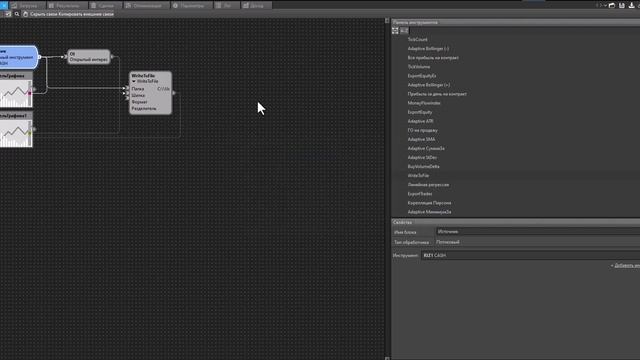Click the magnifier search icon in toolbar
This screenshot has width=640, height=360.
point(17,14)
